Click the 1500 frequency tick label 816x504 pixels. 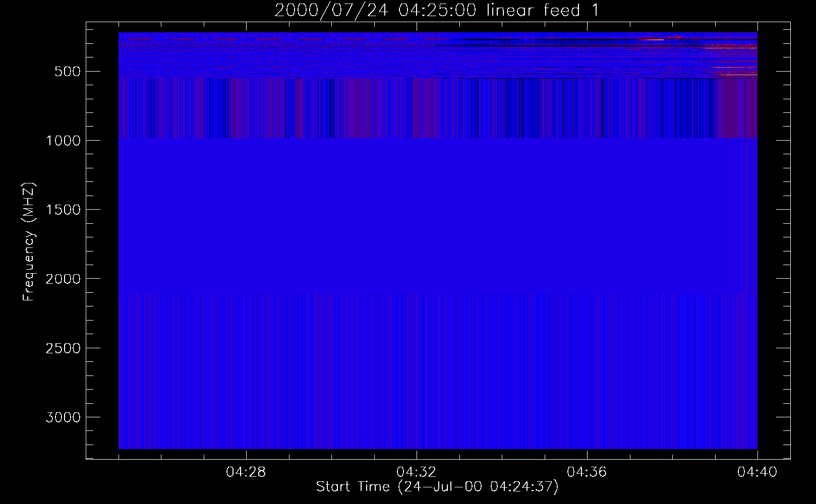pos(63,210)
